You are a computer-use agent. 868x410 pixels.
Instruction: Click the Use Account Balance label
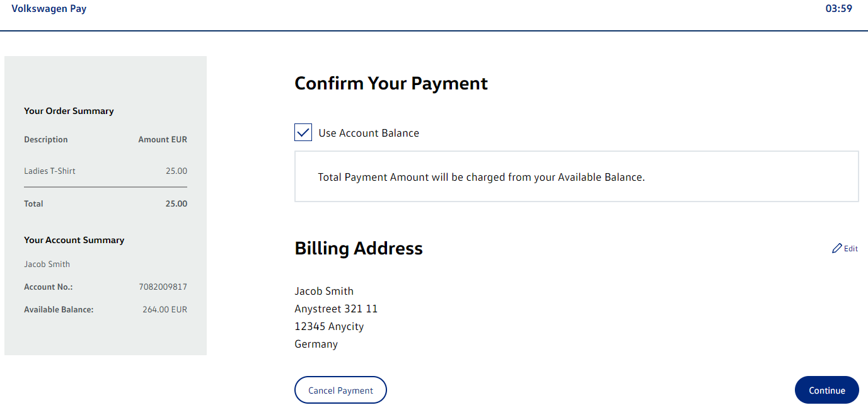click(369, 133)
